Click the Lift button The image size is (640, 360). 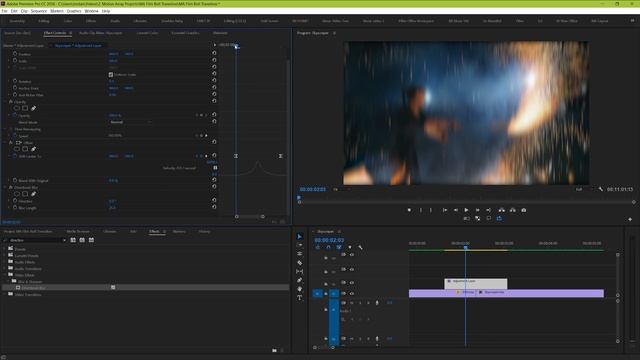tap(502, 210)
